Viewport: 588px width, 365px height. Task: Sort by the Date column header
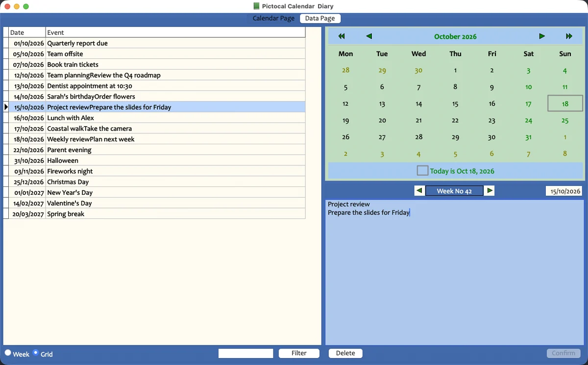pyautogui.click(x=27, y=32)
